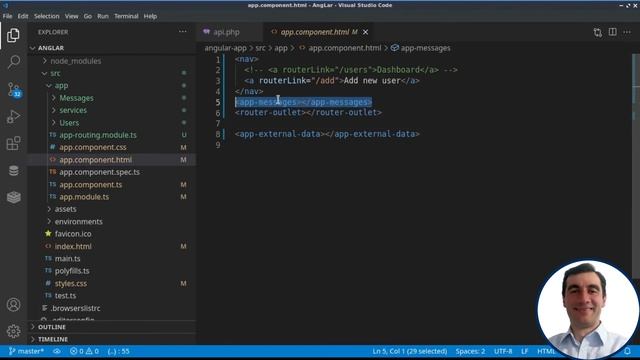Open app.component.ts file

pyautogui.click(x=91, y=184)
